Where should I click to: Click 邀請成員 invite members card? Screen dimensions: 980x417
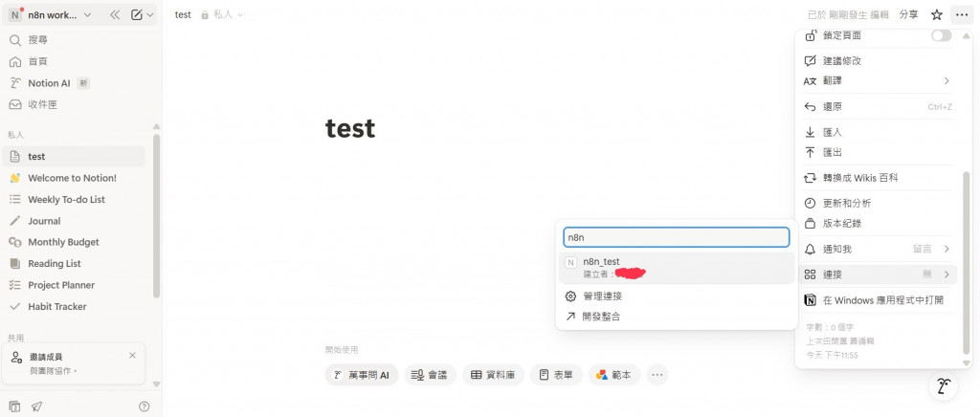pos(73,363)
